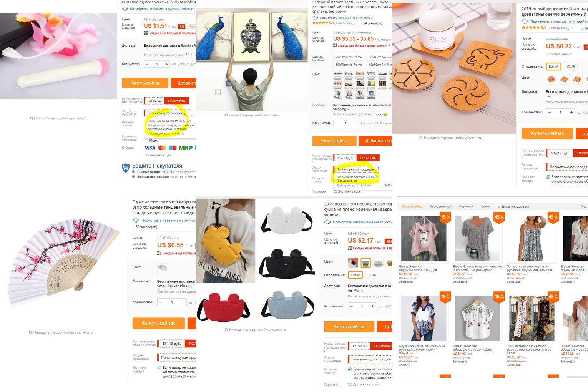
Task: Click the green help icon beside 25 дн.
Action: click(x=385, y=114)
